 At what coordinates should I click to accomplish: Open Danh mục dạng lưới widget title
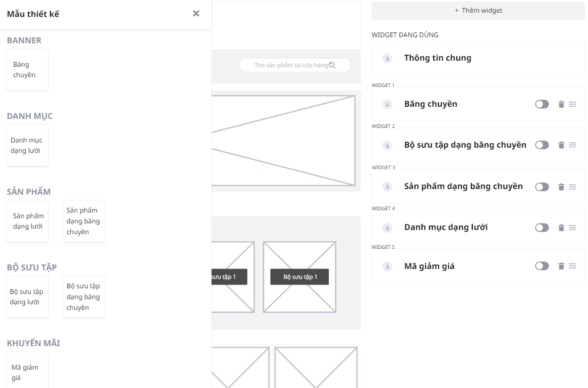(446, 227)
